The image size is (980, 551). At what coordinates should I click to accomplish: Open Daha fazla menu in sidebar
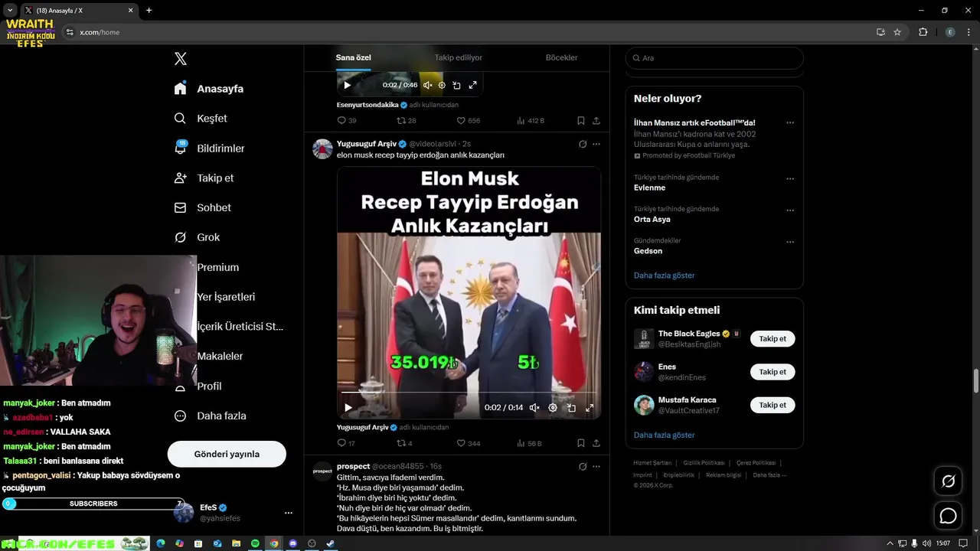[210, 416]
